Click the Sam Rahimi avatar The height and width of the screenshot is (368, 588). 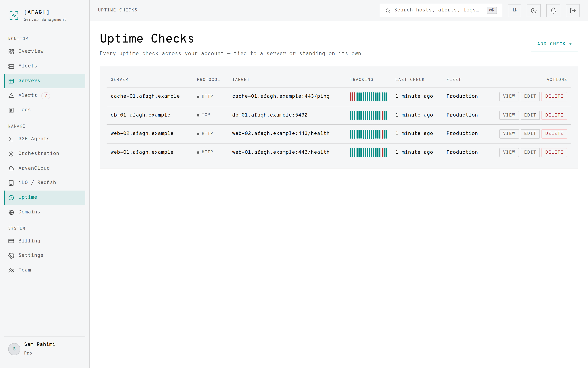tap(14, 349)
